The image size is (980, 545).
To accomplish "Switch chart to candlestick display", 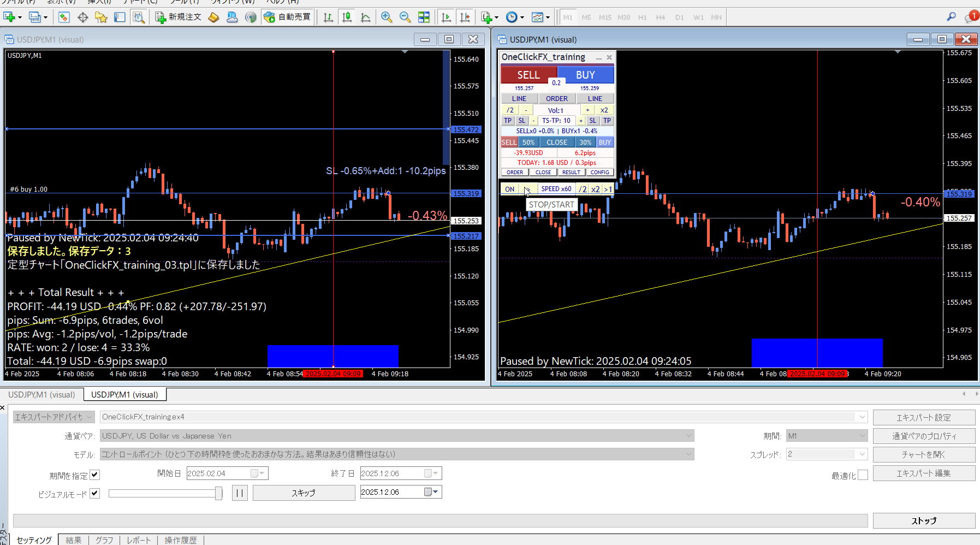I will coord(347,17).
